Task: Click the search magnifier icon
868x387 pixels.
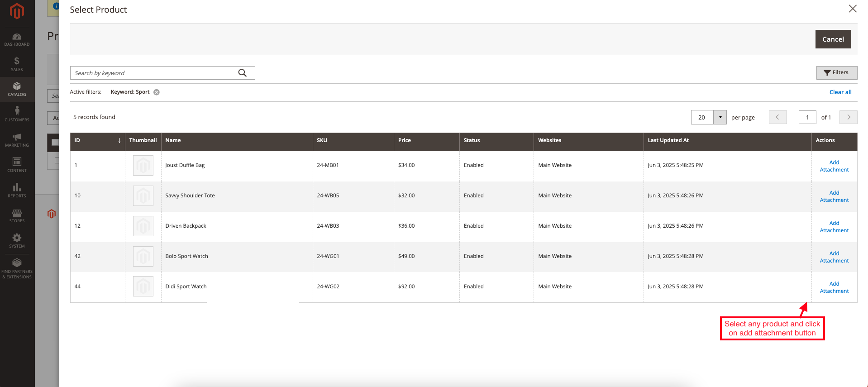Action: point(243,73)
